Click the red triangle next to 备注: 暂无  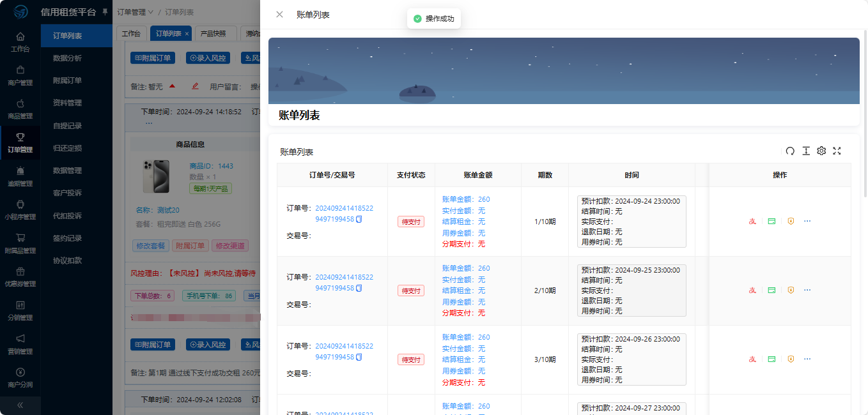click(173, 86)
